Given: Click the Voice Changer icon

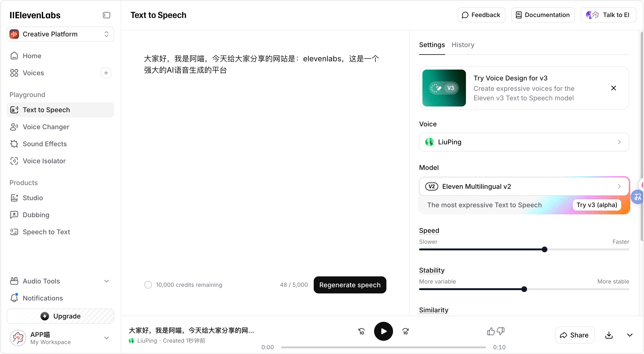Looking at the screenshot, I should [x=14, y=127].
